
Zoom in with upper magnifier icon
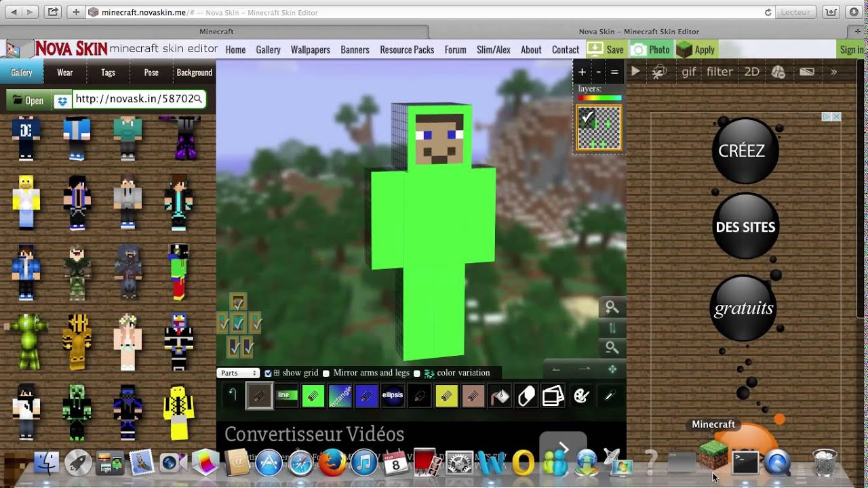612,308
